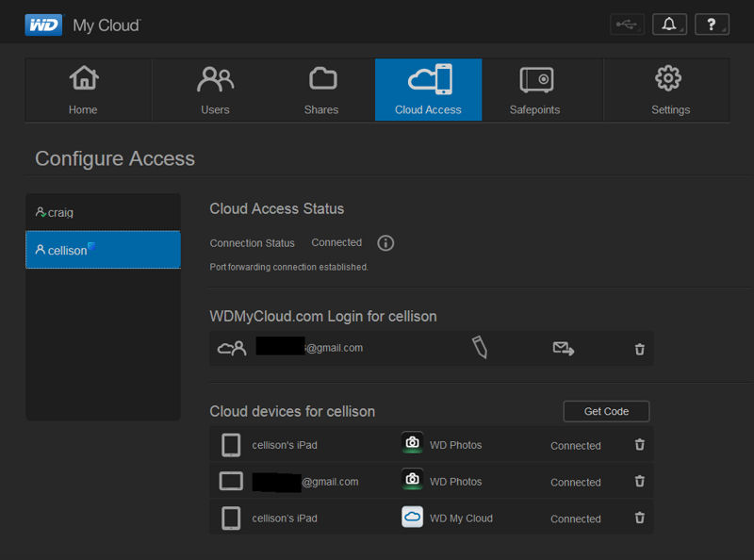Image resolution: width=754 pixels, height=560 pixels.
Task: Click 'Connected' status in WD My Cloud row
Action: 576,519
